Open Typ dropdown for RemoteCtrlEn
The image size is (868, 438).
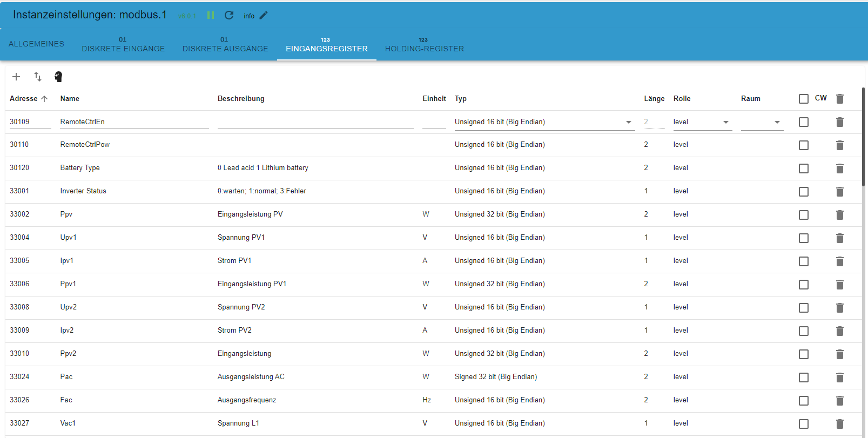(x=544, y=122)
